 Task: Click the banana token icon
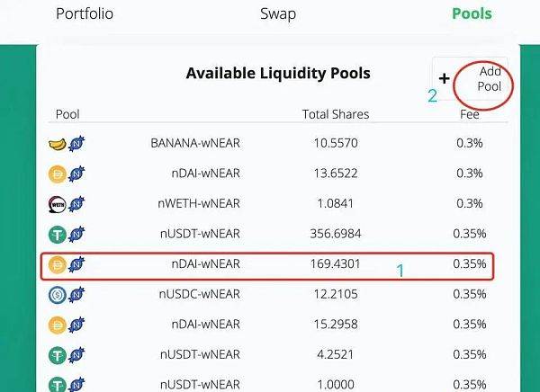point(57,144)
